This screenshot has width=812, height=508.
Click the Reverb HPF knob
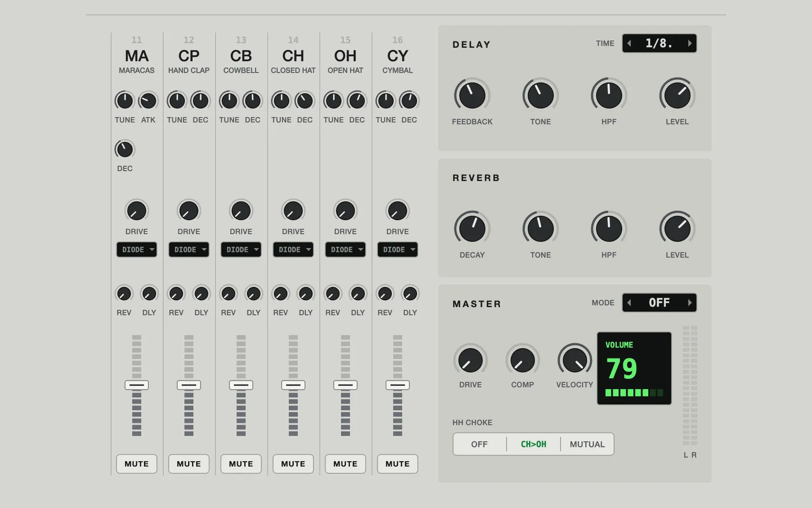coord(609,229)
